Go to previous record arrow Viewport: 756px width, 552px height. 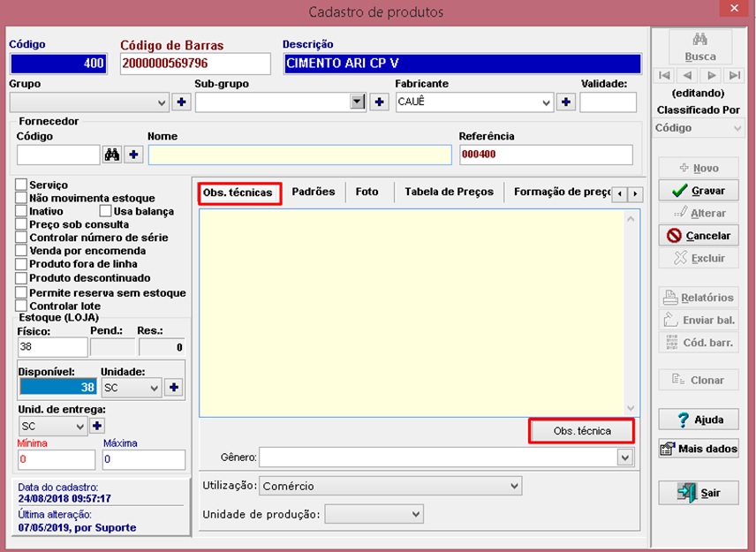pyautogui.click(x=687, y=75)
